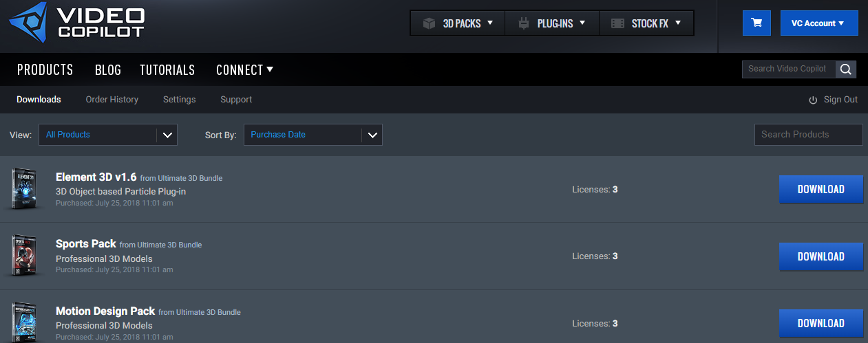Click Element 3D 'Licenses: 3' text

click(595, 190)
